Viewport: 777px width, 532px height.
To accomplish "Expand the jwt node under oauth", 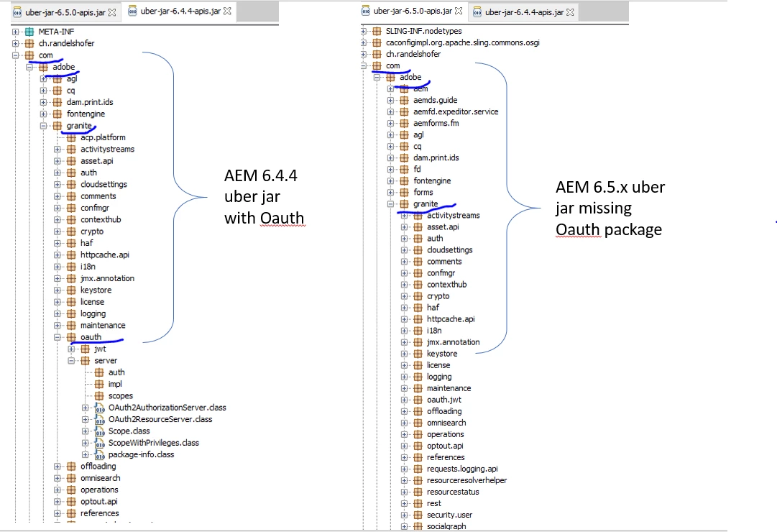I will [71, 349].
